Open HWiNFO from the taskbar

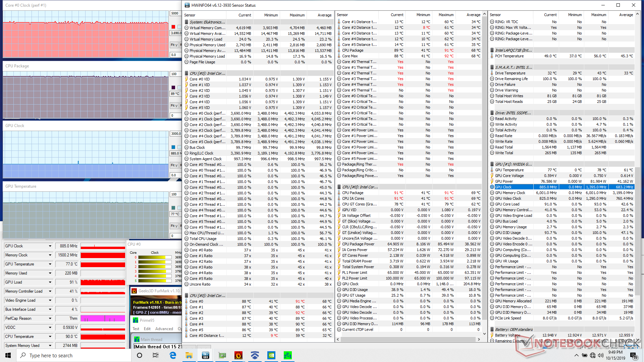[206, 355]
